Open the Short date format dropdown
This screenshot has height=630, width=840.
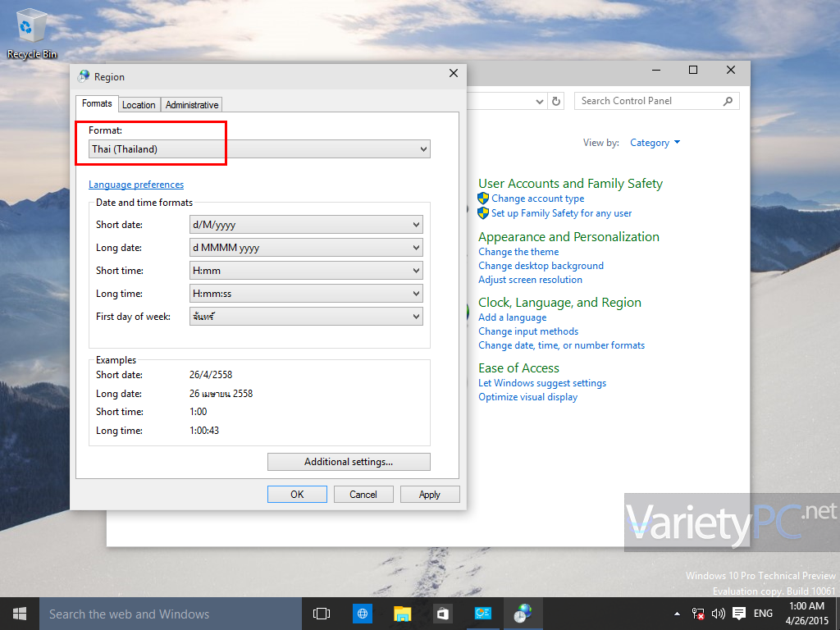pyautogui.click(x=306, y=225)
